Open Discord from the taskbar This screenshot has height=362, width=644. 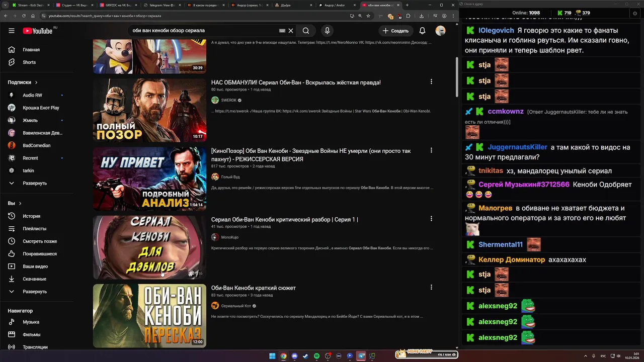[294, 356]
